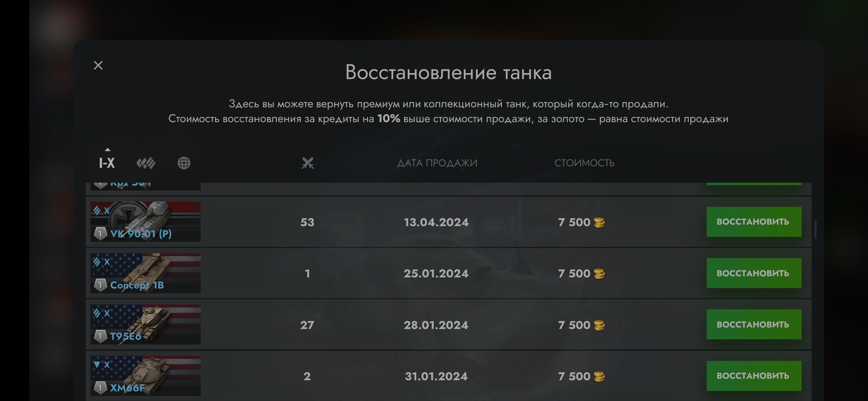Select the Concept 1B tank thumbnail
The width and height of the screenshot is (868, 401).
pos(145,273)
